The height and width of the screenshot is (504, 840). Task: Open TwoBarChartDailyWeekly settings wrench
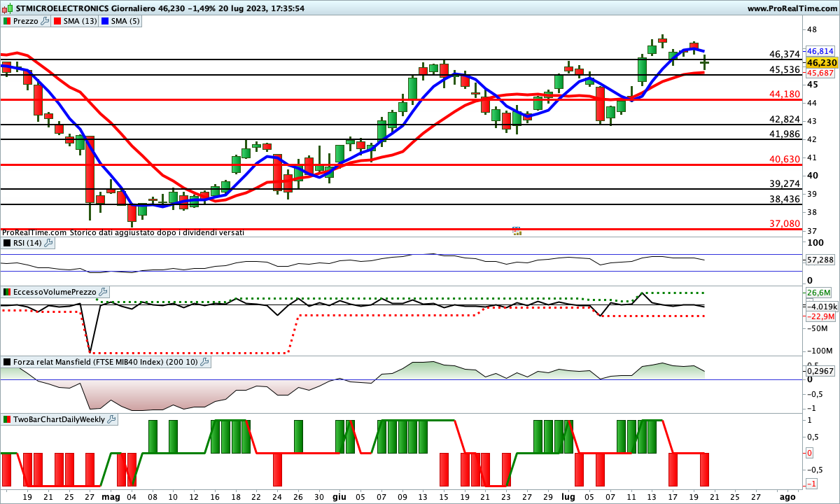pos(112,419)
